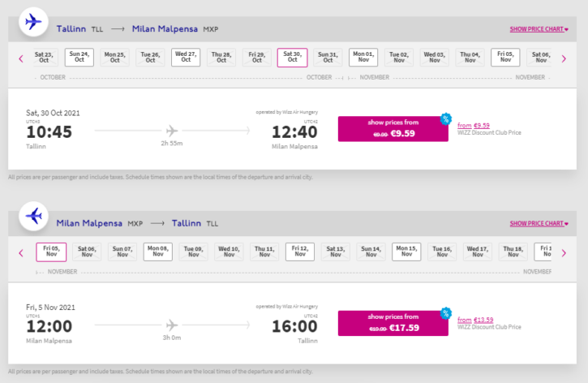Select Mon 15 Nov return date
The width and height of the screenshot is (588, 383).
point(406,252)
